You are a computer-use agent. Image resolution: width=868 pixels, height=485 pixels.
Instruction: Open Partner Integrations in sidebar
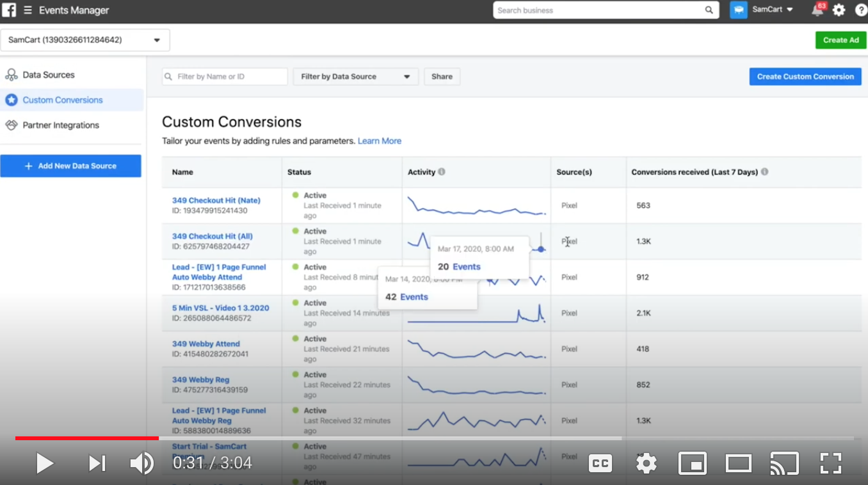point(61,125)
